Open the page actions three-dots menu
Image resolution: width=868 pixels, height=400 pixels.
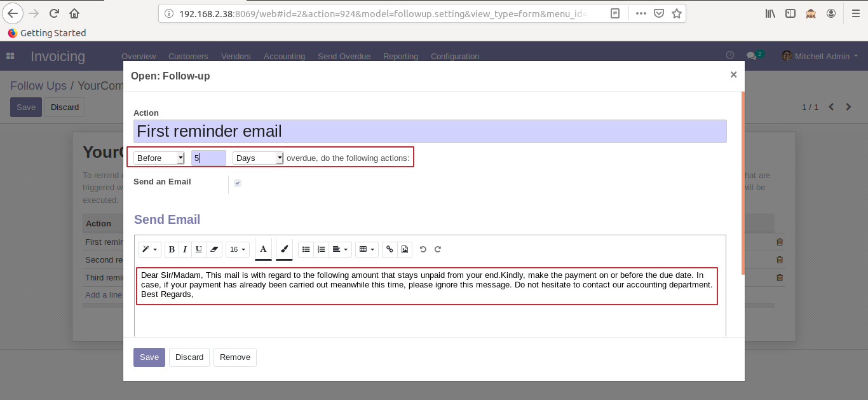tap(641, 13)
